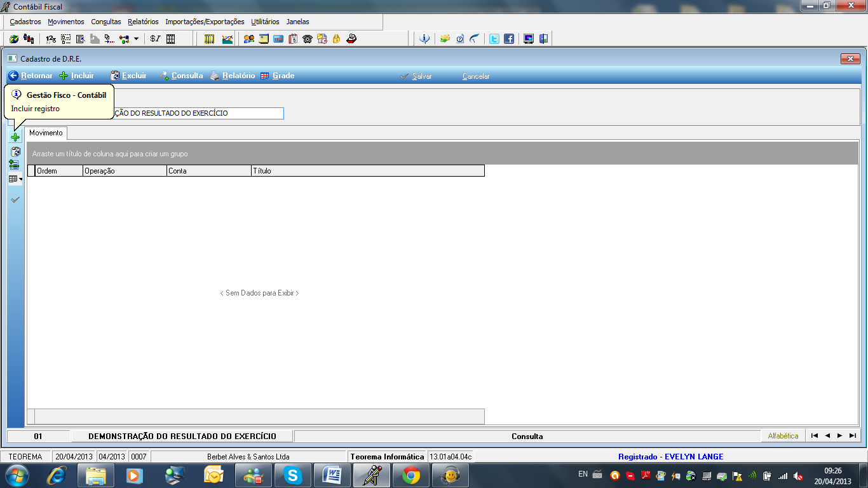This screenshot has width=868, height=488.
Task: Click the Retornar button
Action: pos(31,76)
